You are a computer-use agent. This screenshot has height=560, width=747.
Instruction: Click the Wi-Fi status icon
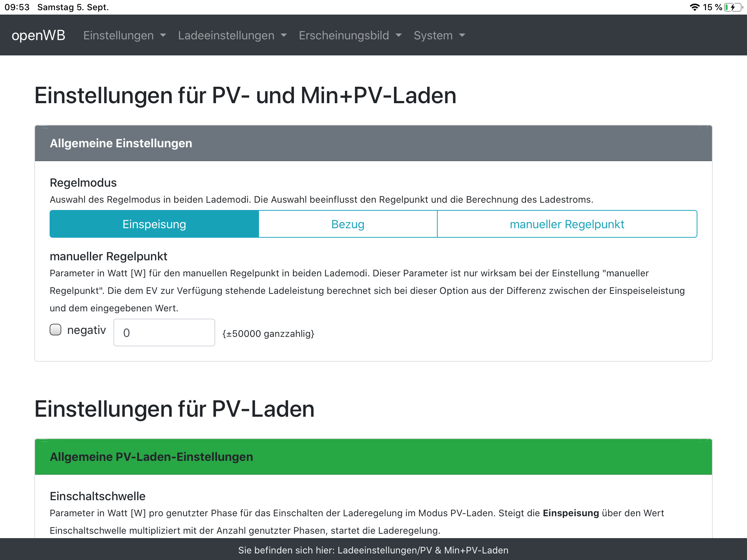coord(694,7)
